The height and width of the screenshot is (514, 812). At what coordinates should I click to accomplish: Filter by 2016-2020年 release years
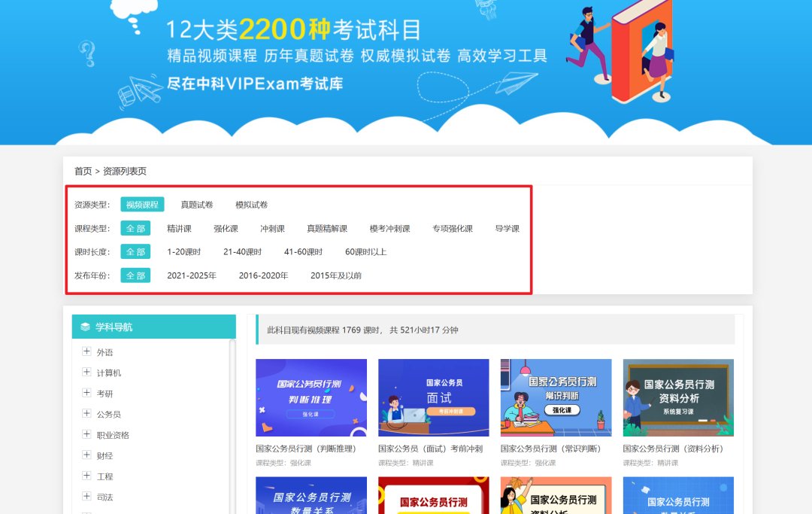264,275
